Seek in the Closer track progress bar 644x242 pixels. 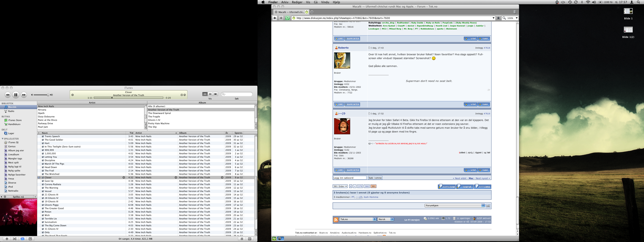[129, 98]
